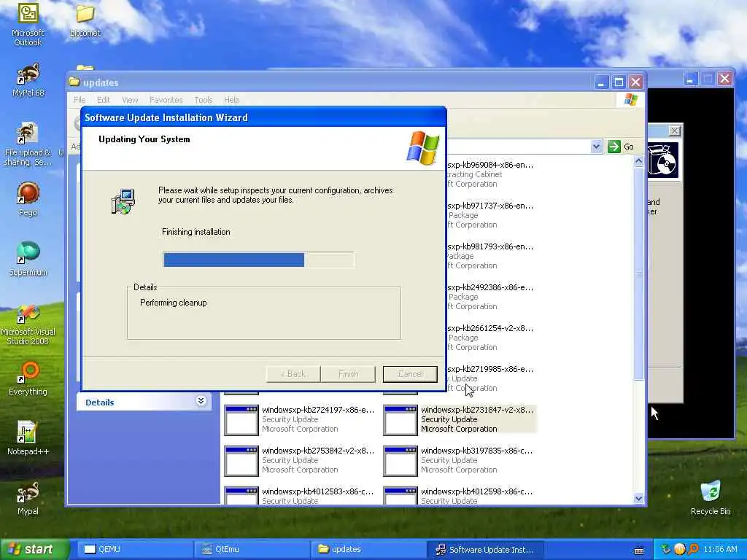The height and width of the screenshot is (560, 747).
Task: Close the small panel inside QEMU window
Action: pos(675,131)
